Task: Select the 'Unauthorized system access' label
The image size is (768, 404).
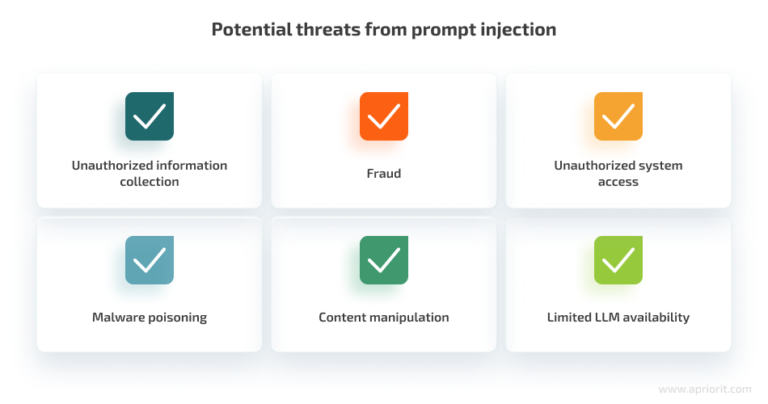Action: (618, 173)
